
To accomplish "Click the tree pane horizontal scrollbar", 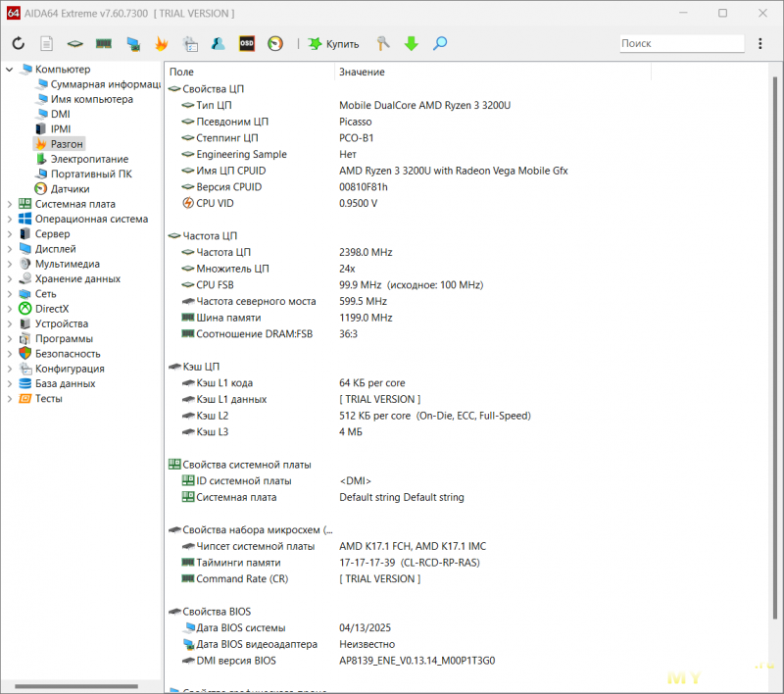I will (76, 686).
